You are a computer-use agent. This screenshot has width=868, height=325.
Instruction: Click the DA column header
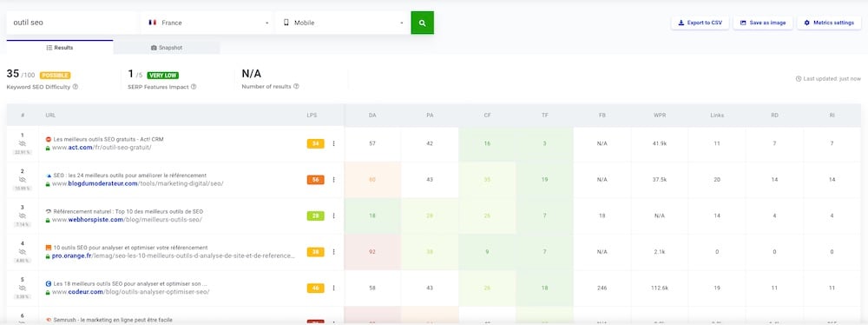(x=372, y=116)
